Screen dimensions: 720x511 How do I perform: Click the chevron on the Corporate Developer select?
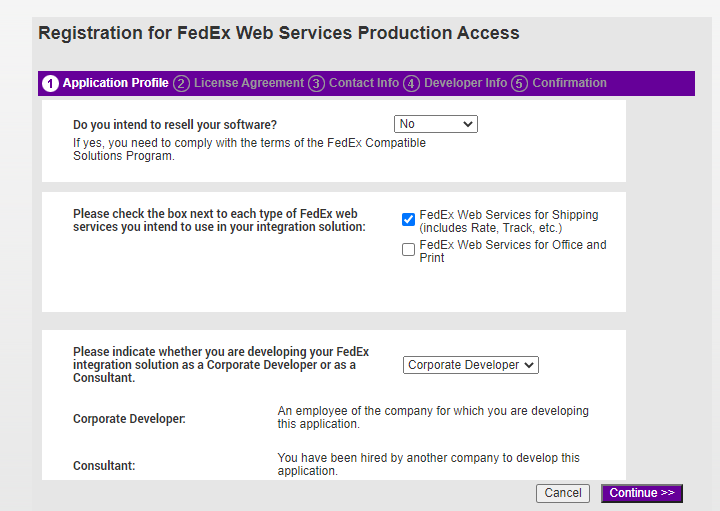[529, 365]
